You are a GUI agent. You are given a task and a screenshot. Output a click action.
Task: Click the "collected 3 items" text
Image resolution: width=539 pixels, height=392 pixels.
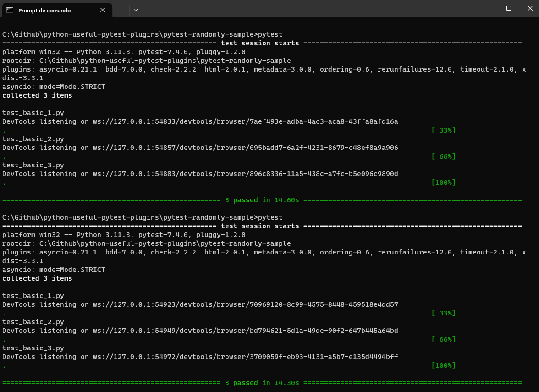point(37,95)
